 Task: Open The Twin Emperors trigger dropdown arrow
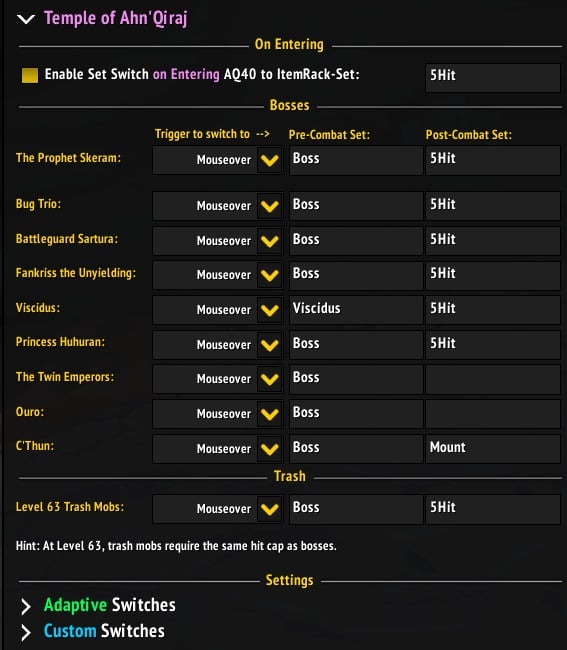click(270, 379)
